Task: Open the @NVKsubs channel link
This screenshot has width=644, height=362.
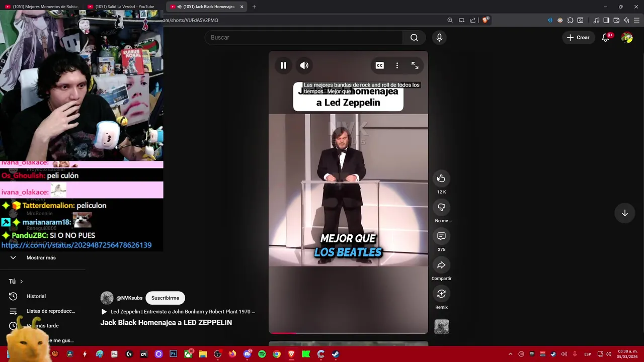Action: 129,298
